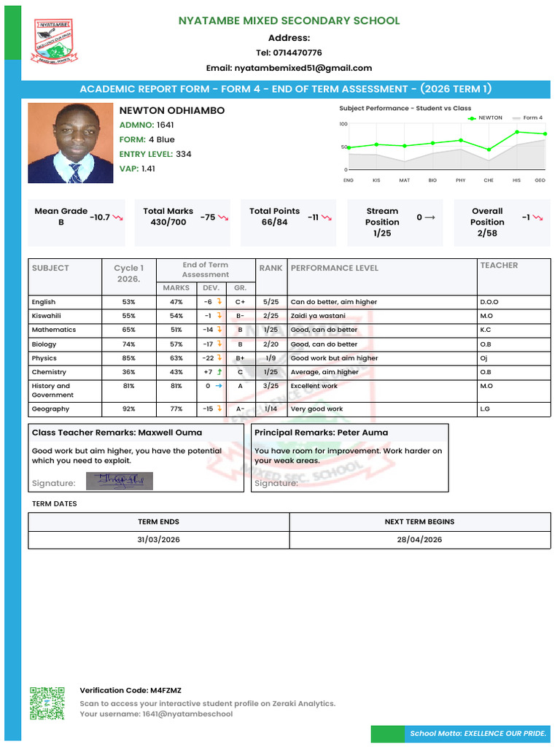This screenshot has width=560, height=747.
Task: Click the Biology deviation down arrow
Action: (x=219, y=344)
